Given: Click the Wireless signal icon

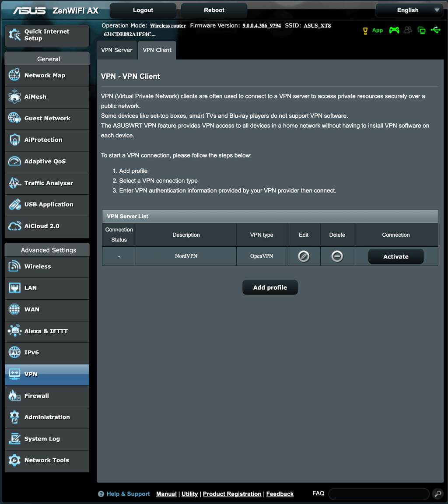Looking at the screenshot, I should [14, 266].
